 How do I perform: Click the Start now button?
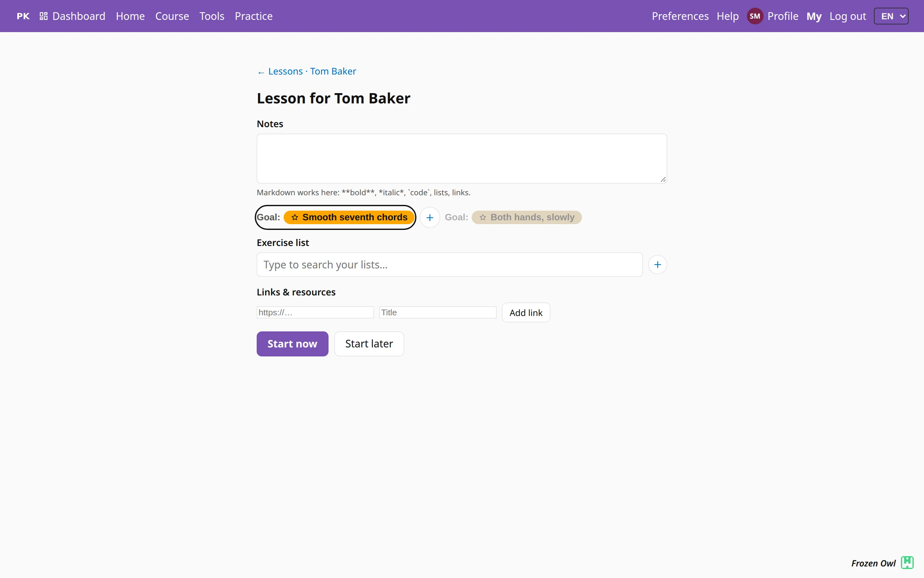(x=292, y=344)
